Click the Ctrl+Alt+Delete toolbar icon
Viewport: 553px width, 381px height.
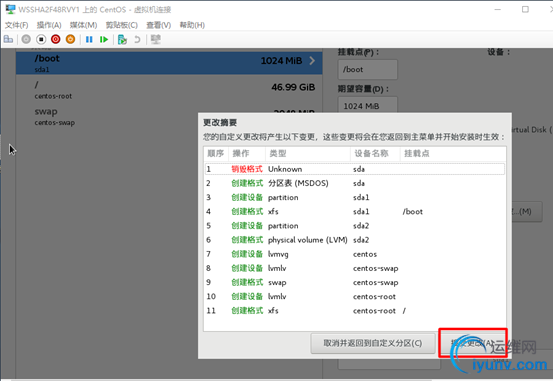(8, 40)
